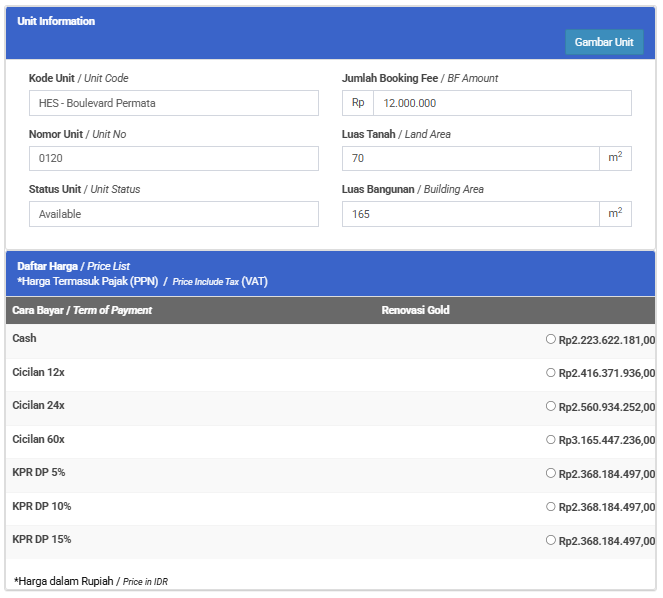This screenshot has height=598, width=663.
Task: Click the Gambar Unit button
Action: pos(603,42)
